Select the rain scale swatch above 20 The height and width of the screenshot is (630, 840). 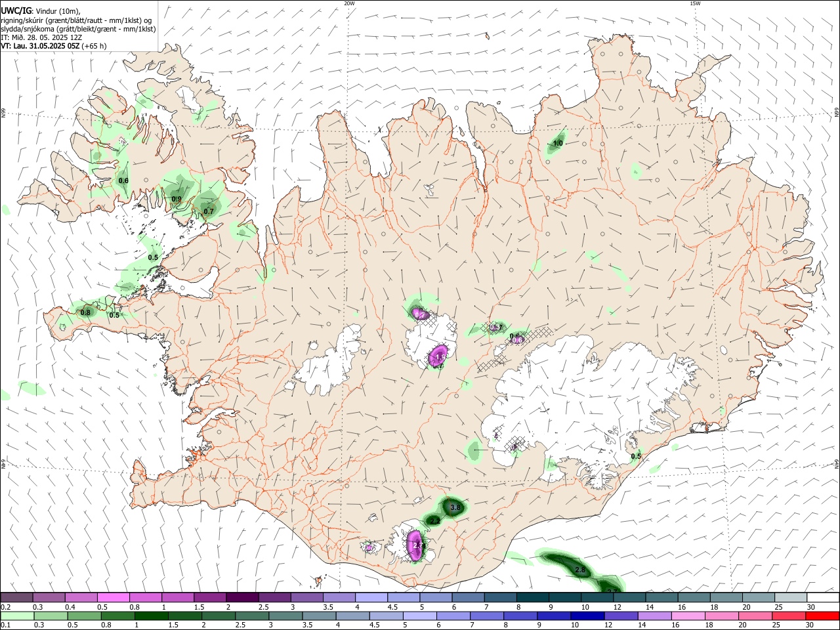(756, 616)
